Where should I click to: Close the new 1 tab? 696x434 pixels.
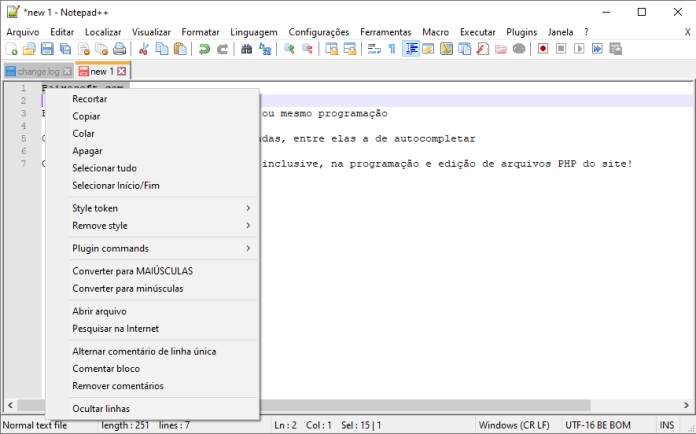[121, 72]
